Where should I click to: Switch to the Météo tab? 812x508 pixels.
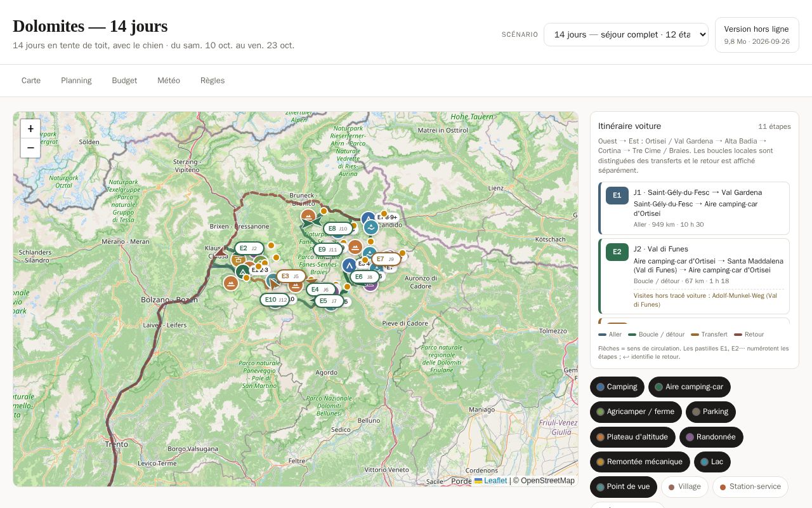click(169, 81)
